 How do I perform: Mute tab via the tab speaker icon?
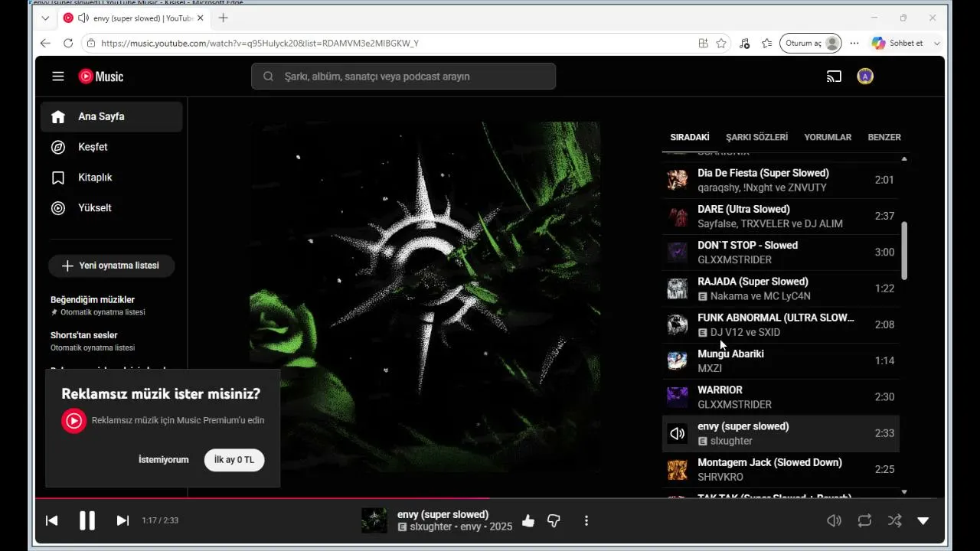83,18
